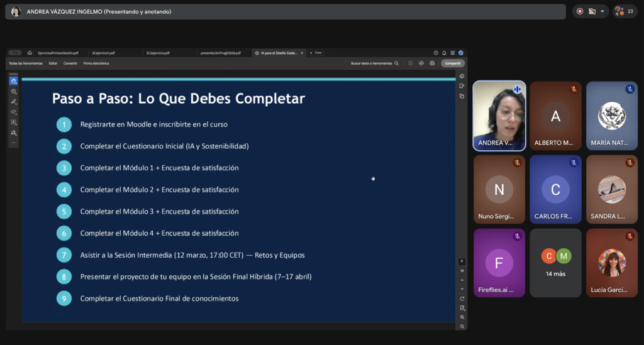Rotate the page with the rotate icon
The width and height of the screenshot is (644, 345).
pos(462,298)
